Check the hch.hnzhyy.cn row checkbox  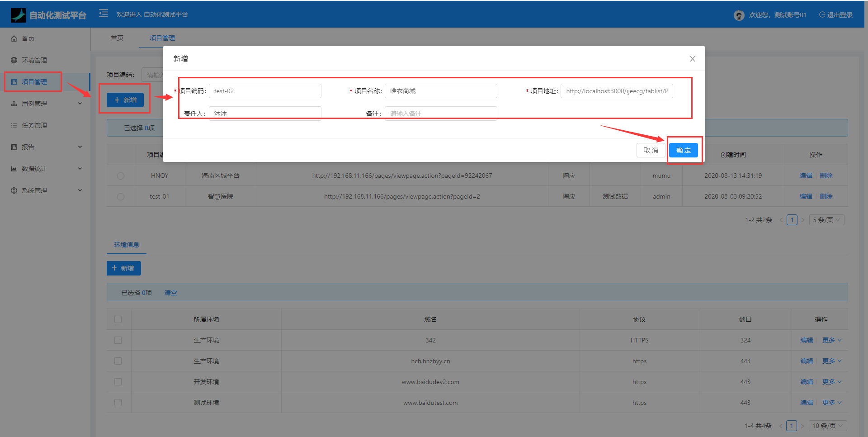click(x=118, y=361)
